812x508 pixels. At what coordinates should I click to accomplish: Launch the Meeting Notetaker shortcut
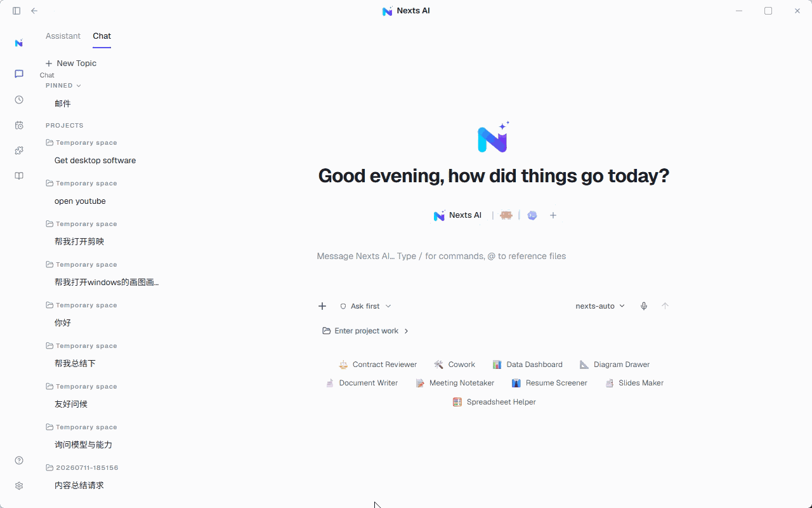pyautogui.click(x=455, y=383)
